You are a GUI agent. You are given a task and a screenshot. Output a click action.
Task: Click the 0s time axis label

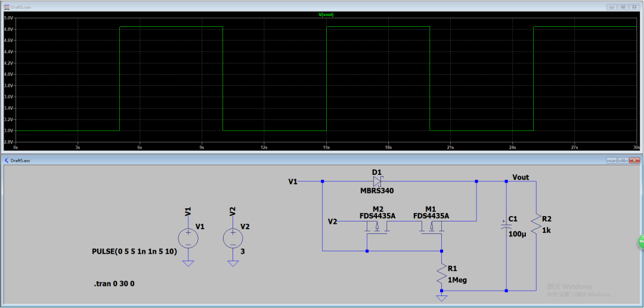(16, 147)
